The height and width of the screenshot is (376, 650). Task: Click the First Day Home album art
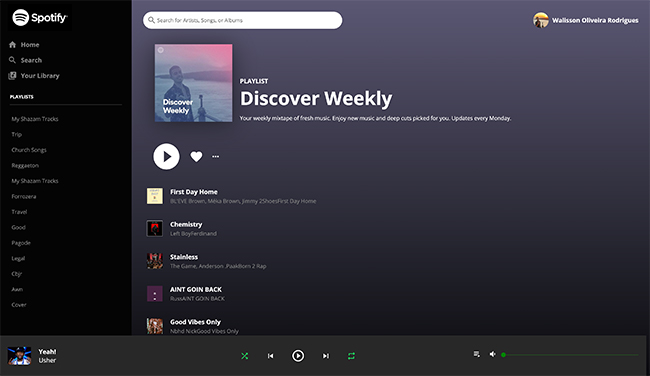coord(155,196)
